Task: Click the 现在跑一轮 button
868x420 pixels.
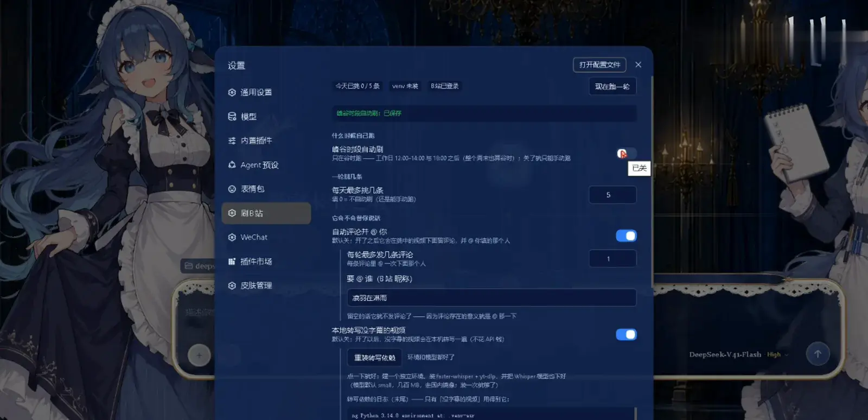Action: coord(612,86)
